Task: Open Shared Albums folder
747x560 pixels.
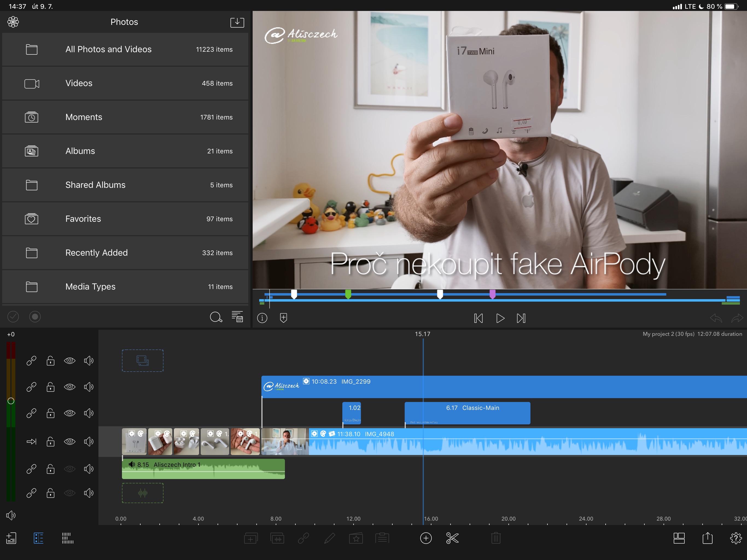Action: [x=125, y=185]
